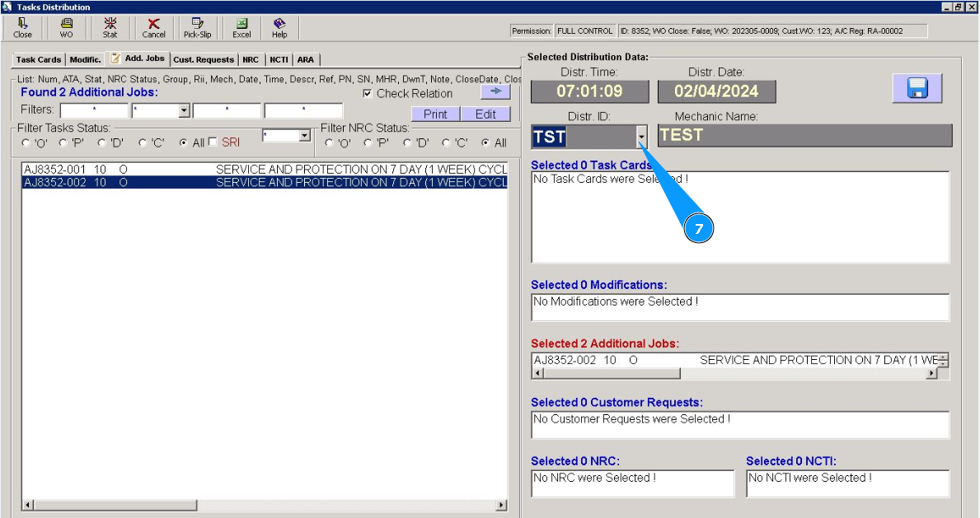Toggle the Check Relation checkbox
Image resolution: width=980 pixels, height=518 pixels.
tap(368, 94)
